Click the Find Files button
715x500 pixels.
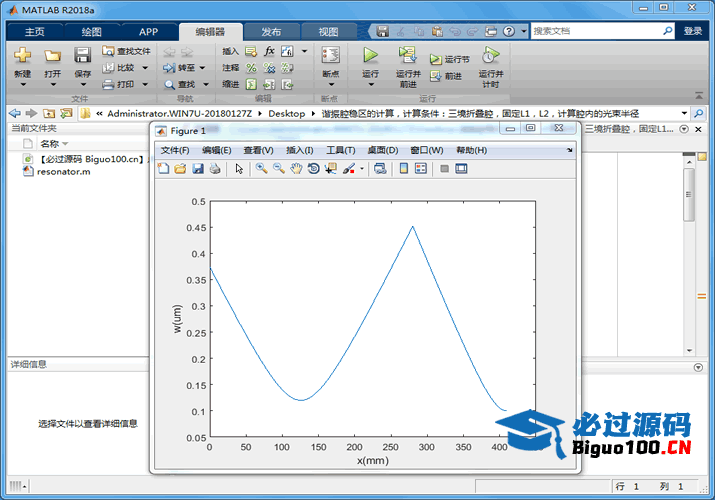[x=126, y=51]
